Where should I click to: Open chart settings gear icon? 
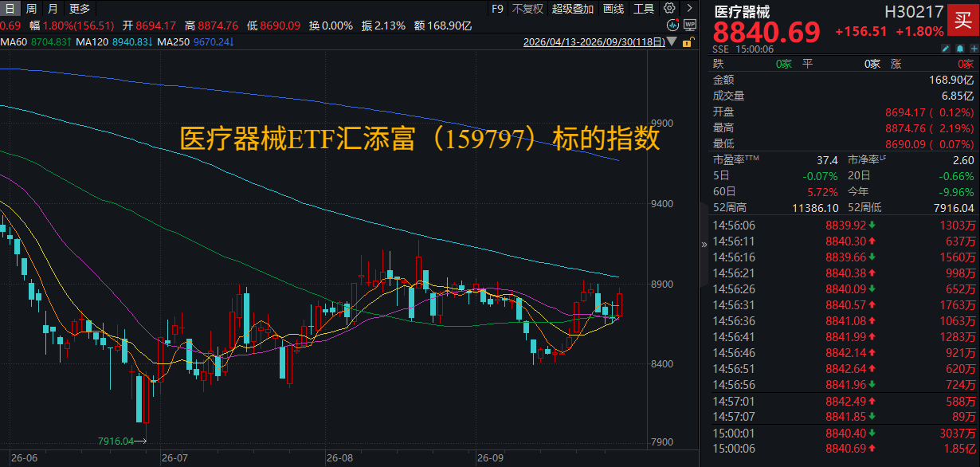pos(668,9)
